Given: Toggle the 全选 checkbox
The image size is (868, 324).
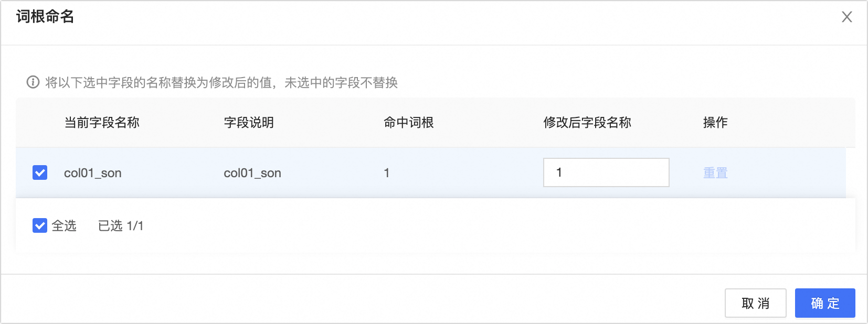Looking at the screenshot, I should coord(40,225).
